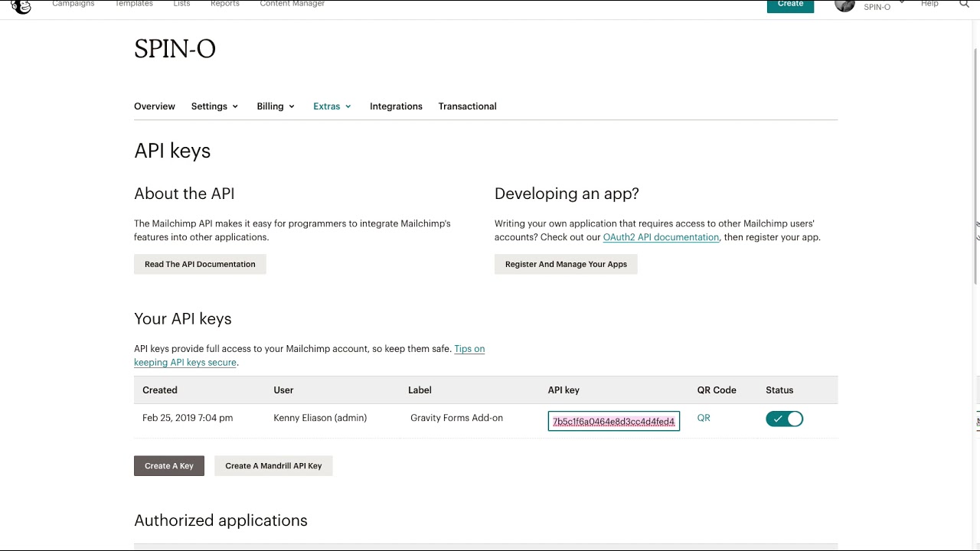Image resolution: width=980 pixels, height=551 pixels.
Task: Open the QR code link
Action: (x=704, y=418)
